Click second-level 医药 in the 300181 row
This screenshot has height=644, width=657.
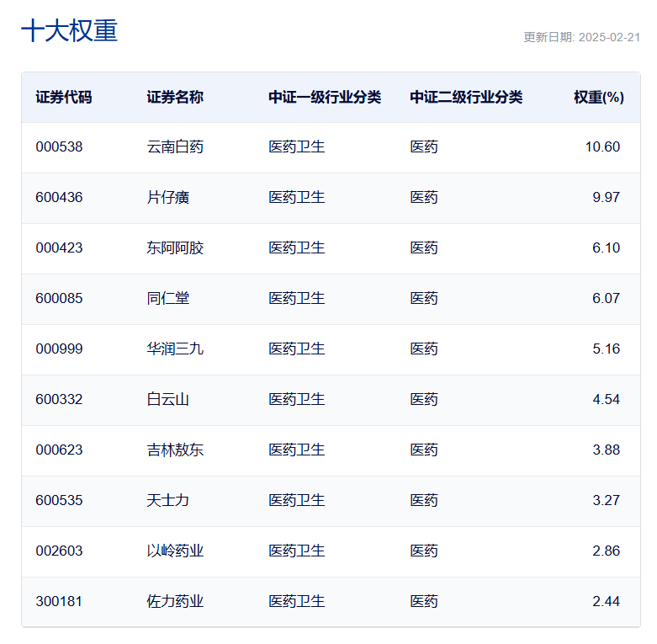pyautogui.click(x=424, y=602)
